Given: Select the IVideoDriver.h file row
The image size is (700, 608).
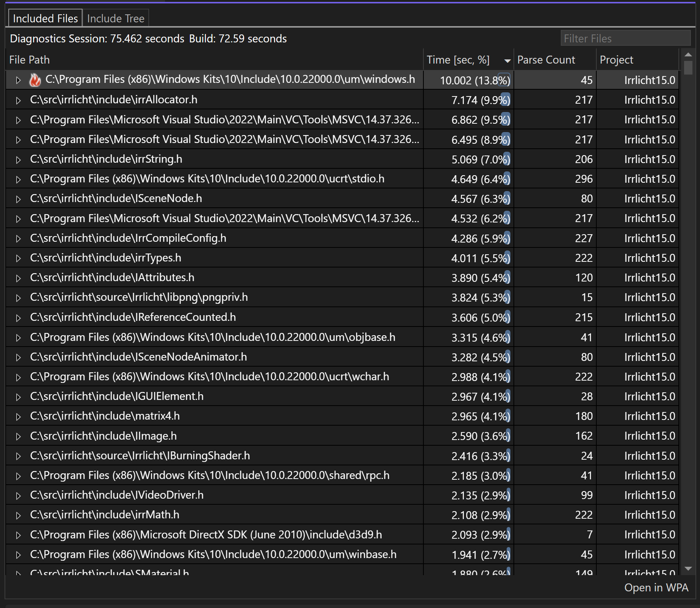Looking at the screenshot, I should [117, 495].
